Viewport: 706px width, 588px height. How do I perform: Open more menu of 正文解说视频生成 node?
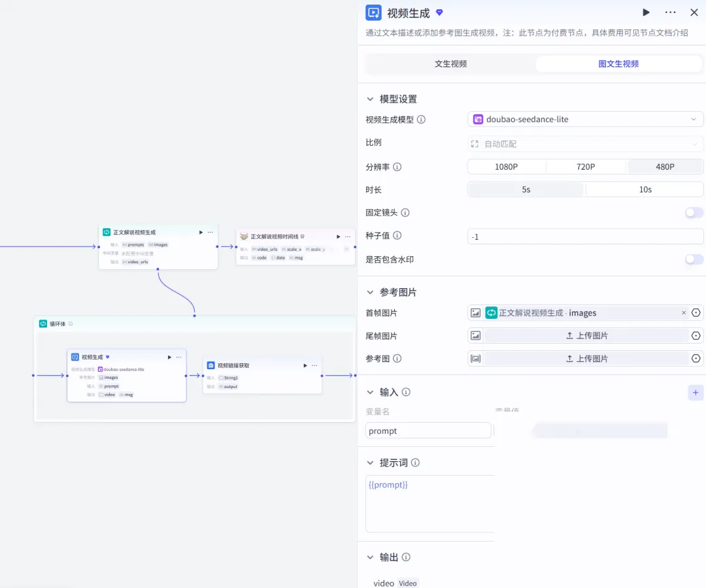[x=210, y=232]
